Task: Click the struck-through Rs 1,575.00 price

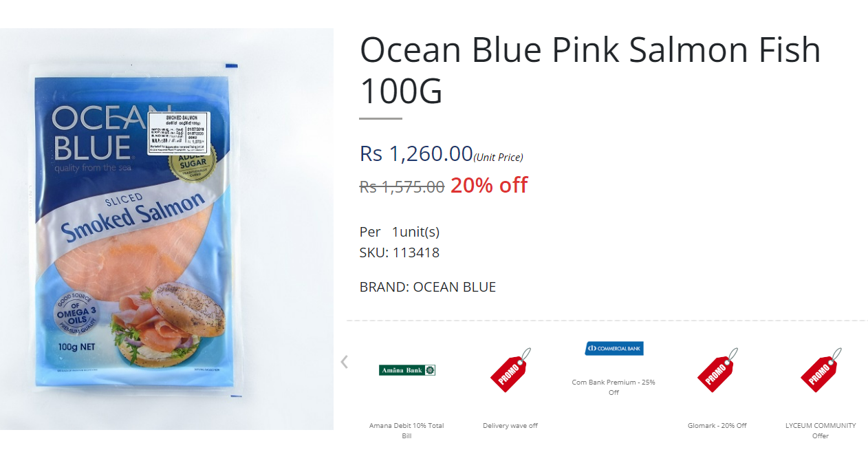Action: [x=402, y=186]
